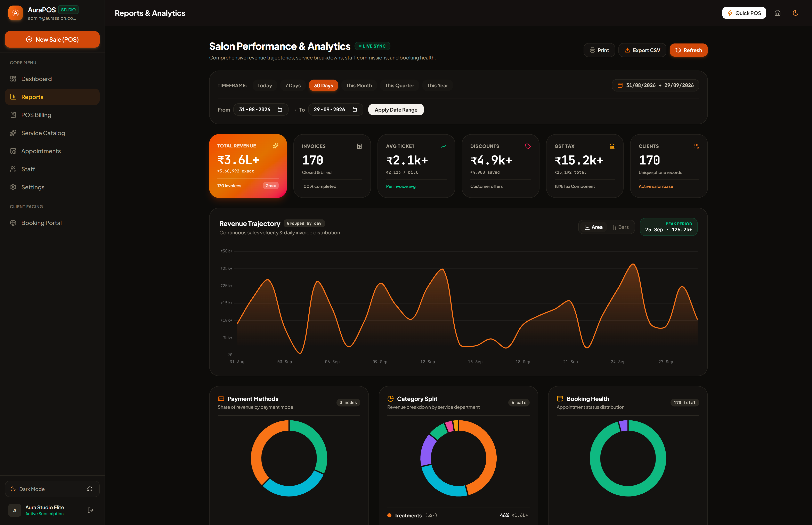This screenshot has width=812, height=525.
Task: Click the From date field 31-08-2026
Action: pos(261,110)
